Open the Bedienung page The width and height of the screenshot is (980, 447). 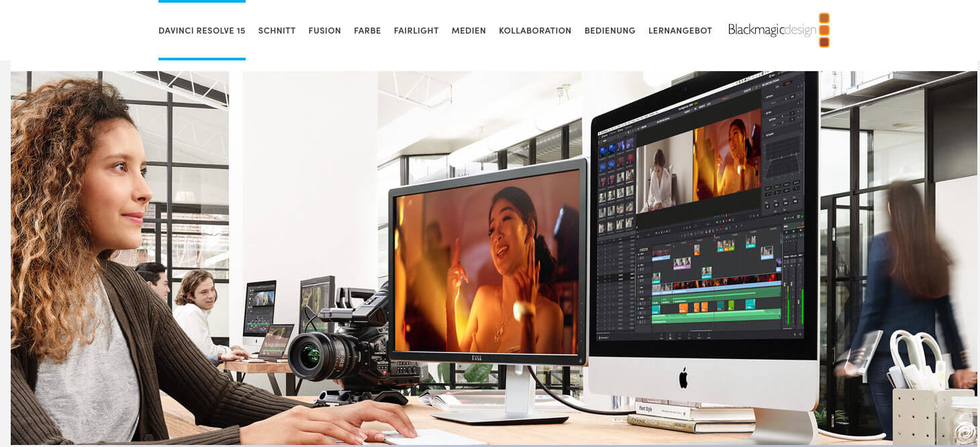pos(609,31)
